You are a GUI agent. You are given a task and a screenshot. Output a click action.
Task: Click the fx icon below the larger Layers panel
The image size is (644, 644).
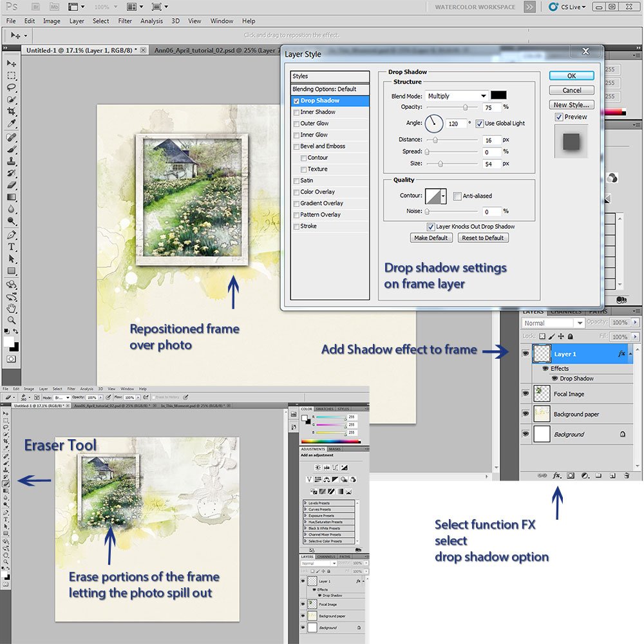(x=556, y=475)
